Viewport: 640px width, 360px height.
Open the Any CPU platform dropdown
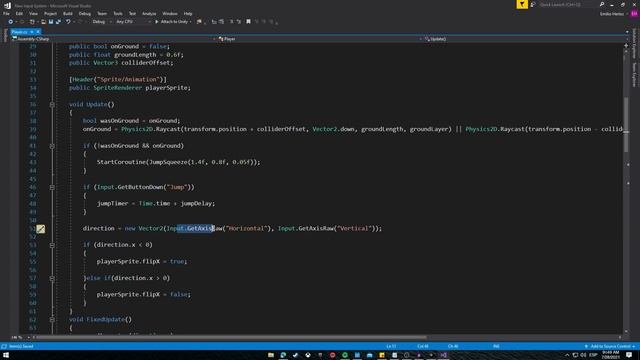tap(133, 22)
